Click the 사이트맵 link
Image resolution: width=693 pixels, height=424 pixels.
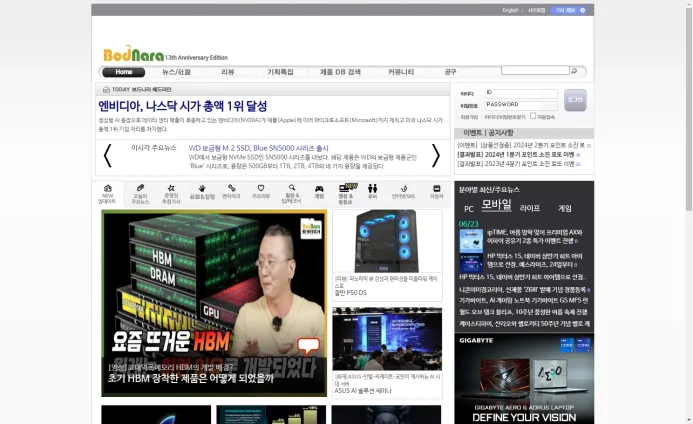coord(537,10)
